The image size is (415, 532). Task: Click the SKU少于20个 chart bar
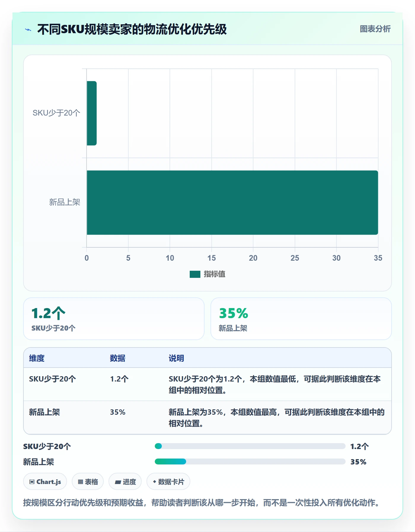[92, 113]
